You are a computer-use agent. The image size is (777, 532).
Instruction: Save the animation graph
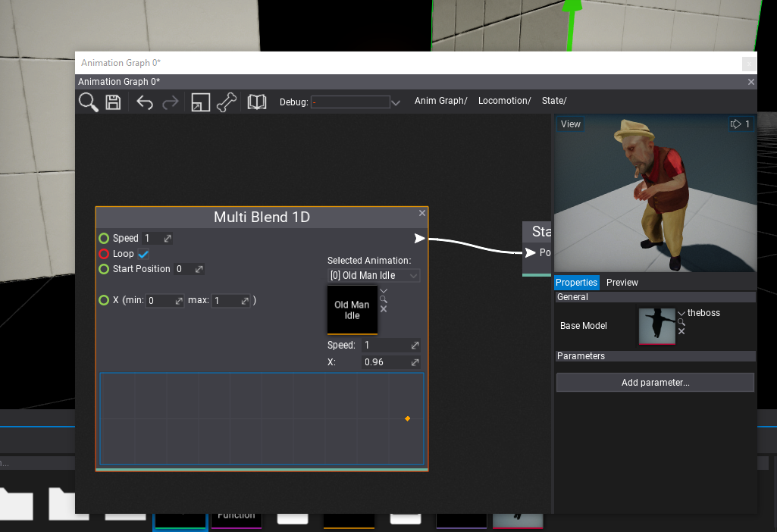(113, 102)
